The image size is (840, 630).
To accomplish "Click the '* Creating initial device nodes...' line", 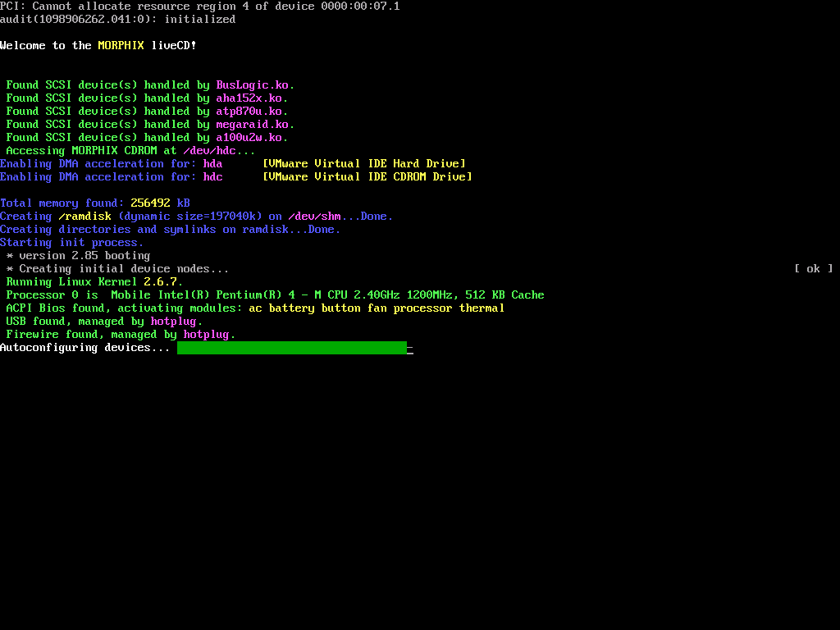I will pyautogui.click(x=117, y=269).
